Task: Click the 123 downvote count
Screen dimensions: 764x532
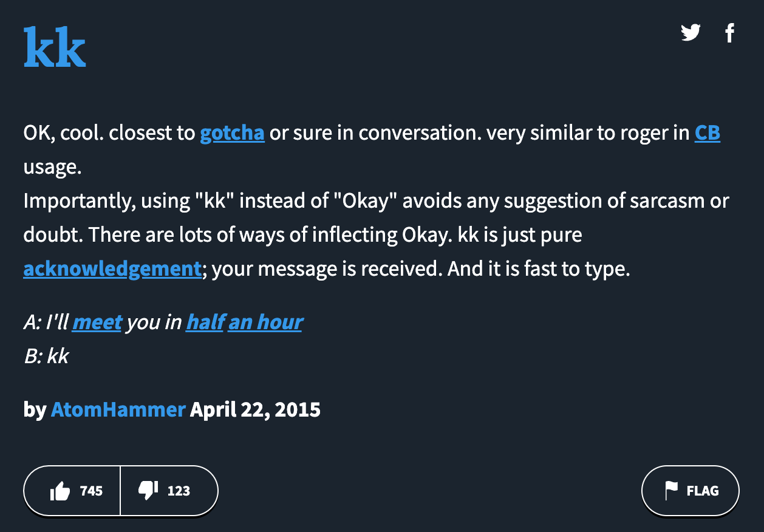Action: click(179, 491)
